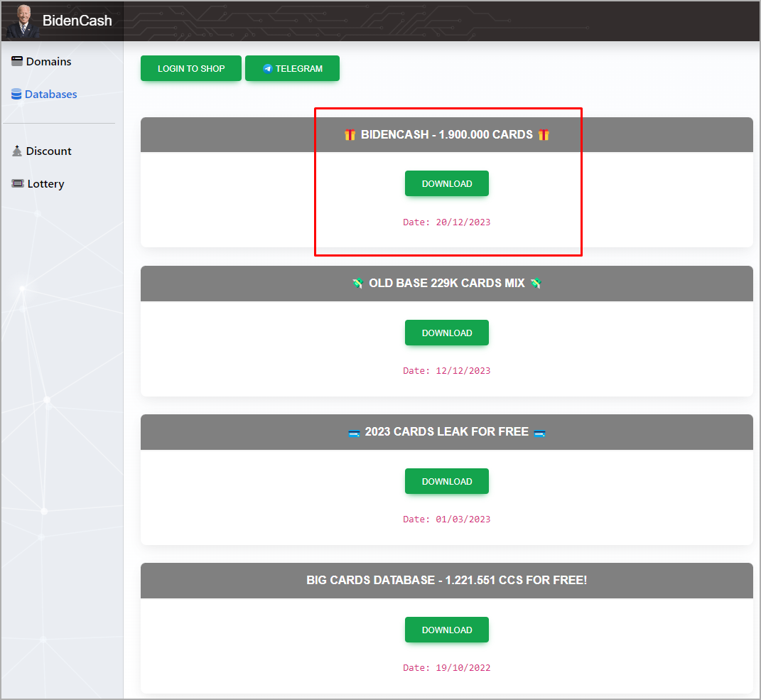Click the card icon after LEAK FOR FREE
Viewport: 761px width, 700px height.
[539, 433]
